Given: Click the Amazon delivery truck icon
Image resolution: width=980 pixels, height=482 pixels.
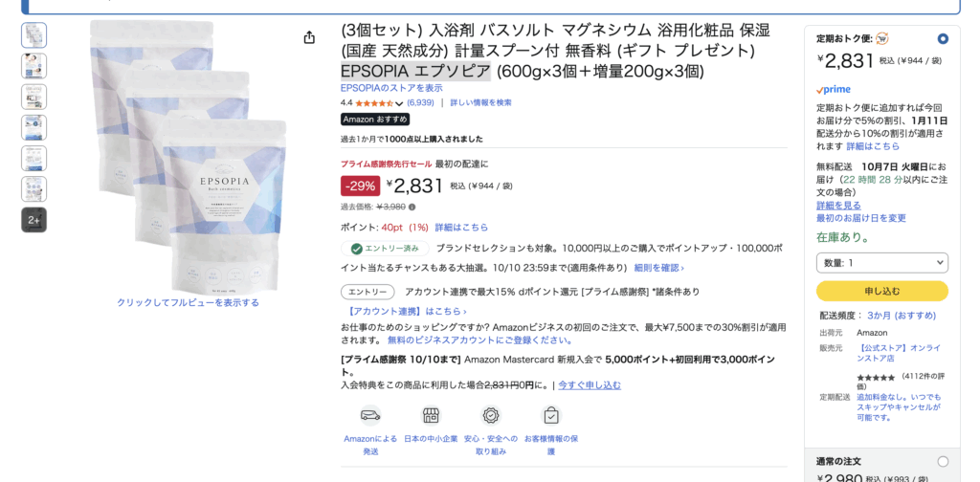Looking at the screenshot, I should coord(370,415).
